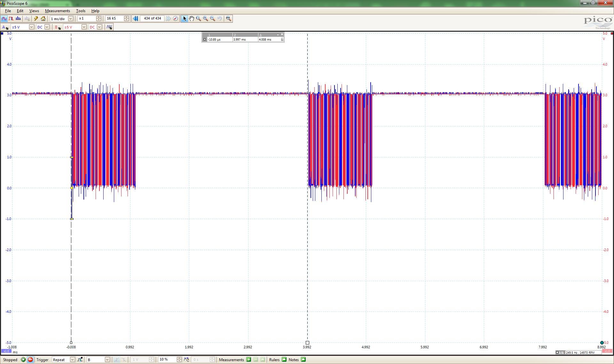614x364 pixels.
Task: Click the Zoom out tool
Action: click(213, 19)
